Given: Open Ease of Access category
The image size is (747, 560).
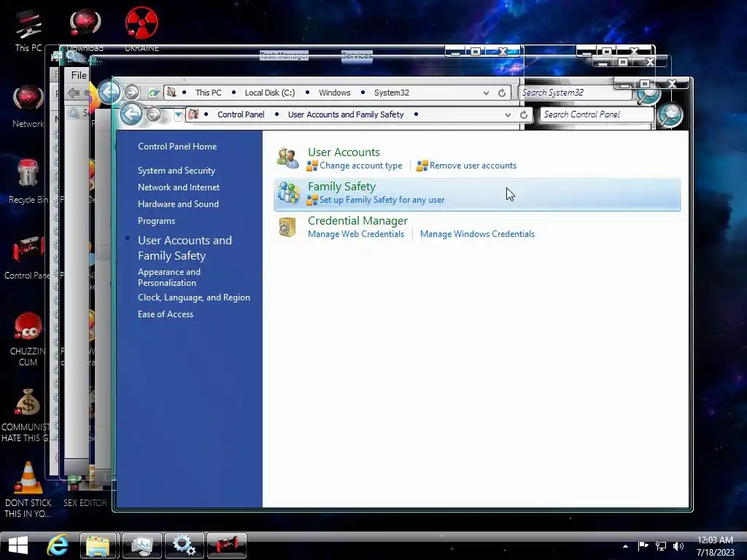Looking at the screenshot, I should (x=166, y=314).
